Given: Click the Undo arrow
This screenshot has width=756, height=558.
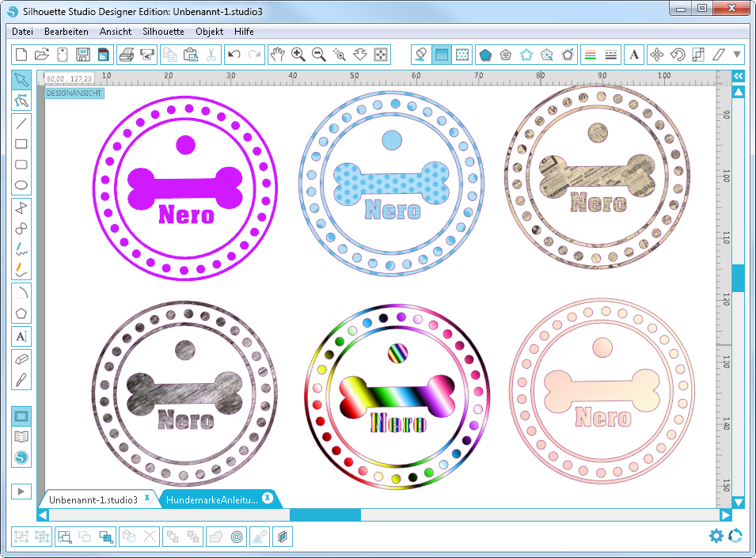Looking at the screenshot, I should coord(234,55).
